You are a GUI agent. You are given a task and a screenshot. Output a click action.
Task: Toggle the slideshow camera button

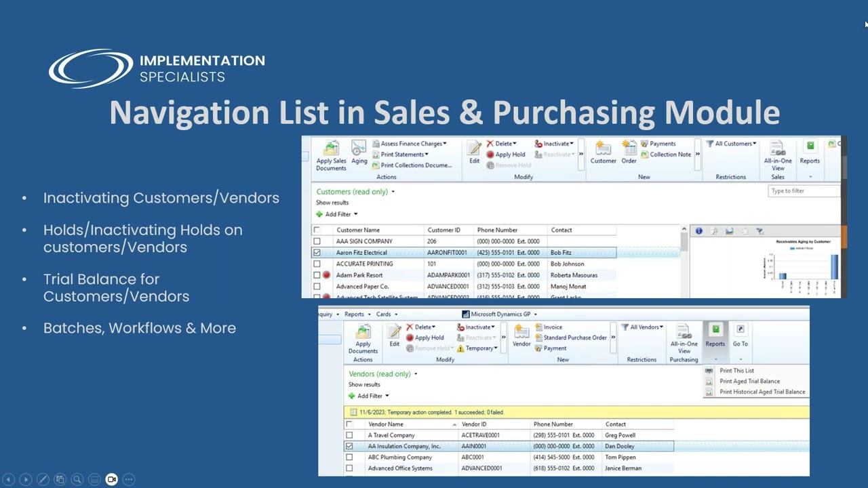pyautogui.click(x=111, y=479)
